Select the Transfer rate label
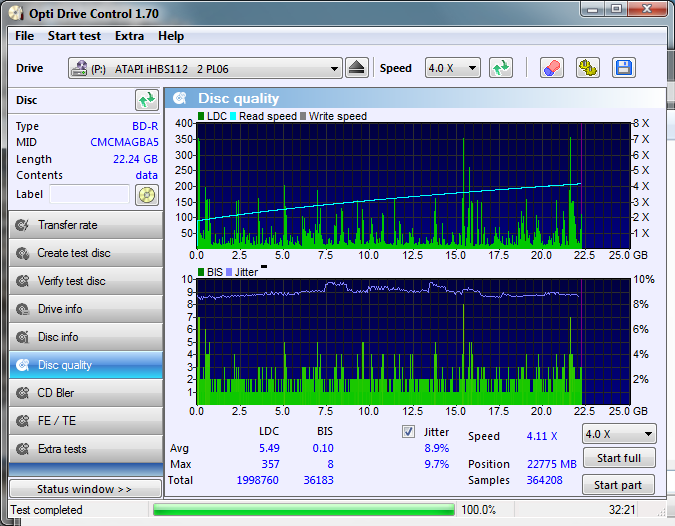 (68, 225)
